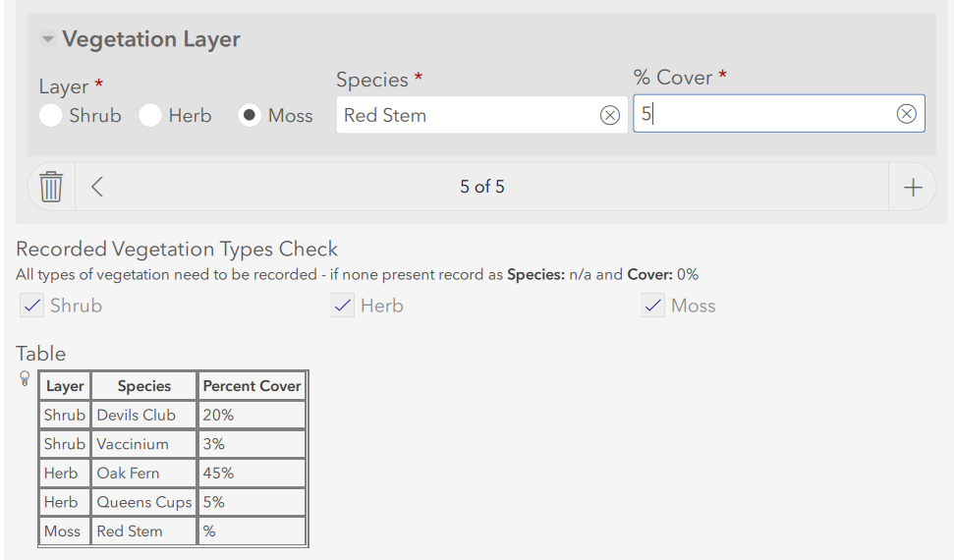
Task: Delete current vegetation record with trash icon
Action: click(51, 187)
